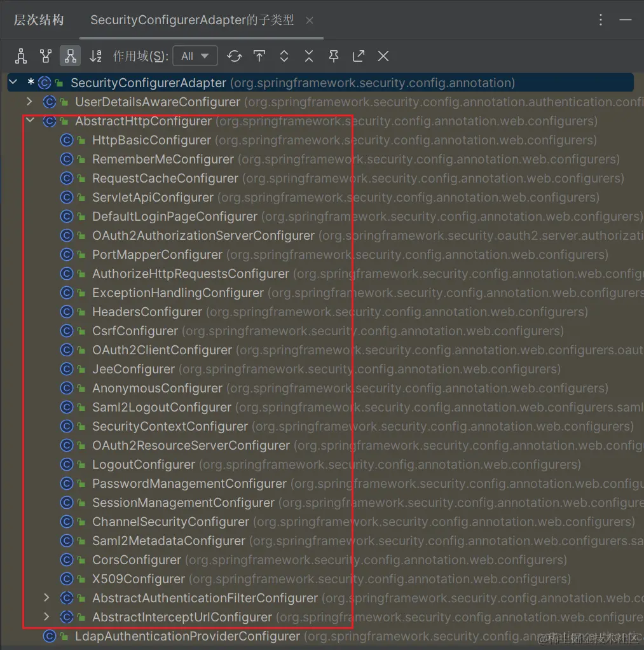Click the class icon beside LdapAuthenticationProviderConfigurer
This screenshot has height=650, width=644.
(50, 636)
